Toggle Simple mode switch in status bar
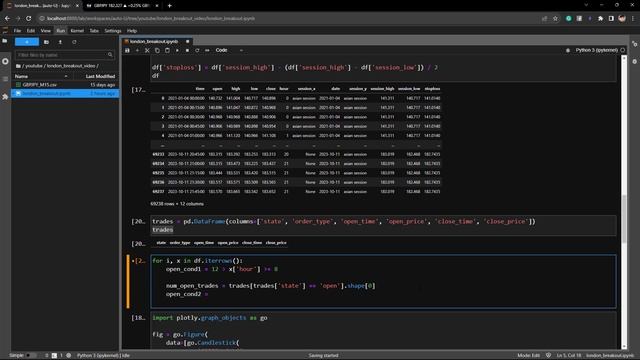The image size is (640, 360). (x=31, y=356)
